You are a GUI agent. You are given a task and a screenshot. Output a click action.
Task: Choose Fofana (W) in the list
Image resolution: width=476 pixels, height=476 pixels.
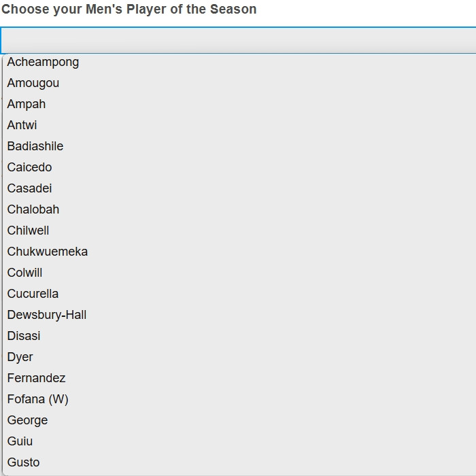click(239, 400)
